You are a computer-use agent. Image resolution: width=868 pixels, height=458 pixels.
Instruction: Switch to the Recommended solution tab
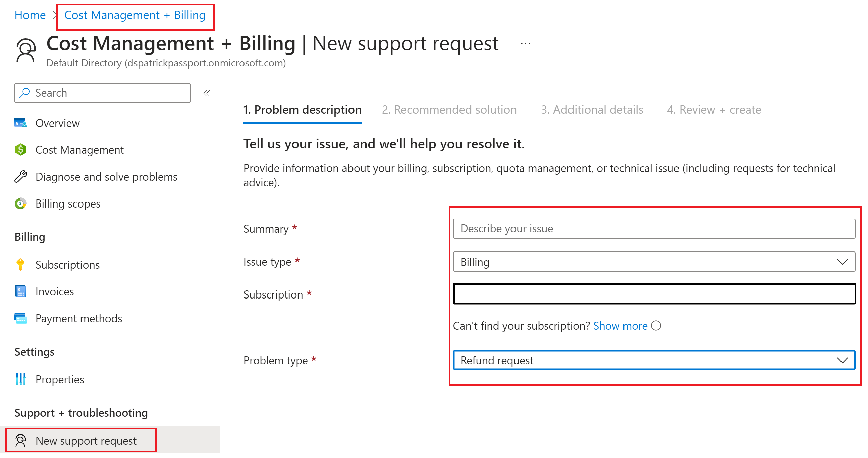(x=449, y=109)
